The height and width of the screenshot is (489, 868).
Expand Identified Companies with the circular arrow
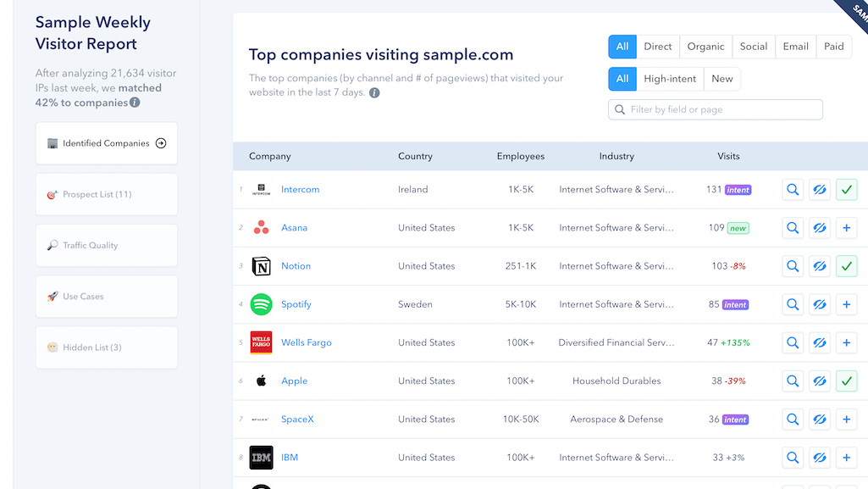[160, 142]
